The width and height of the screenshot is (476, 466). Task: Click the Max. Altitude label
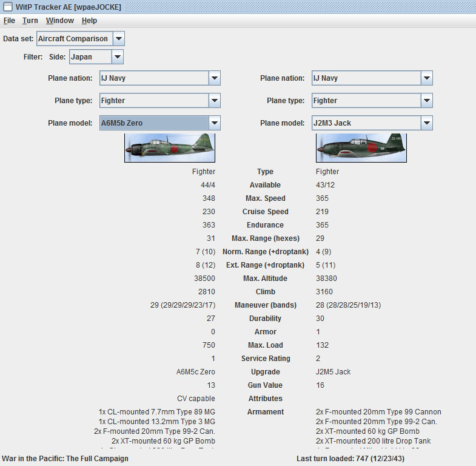[266, 279]
